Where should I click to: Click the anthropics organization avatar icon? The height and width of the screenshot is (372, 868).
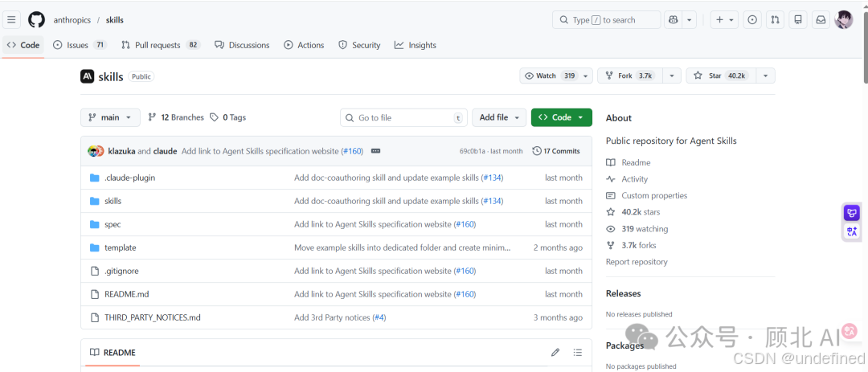point(87,76)
